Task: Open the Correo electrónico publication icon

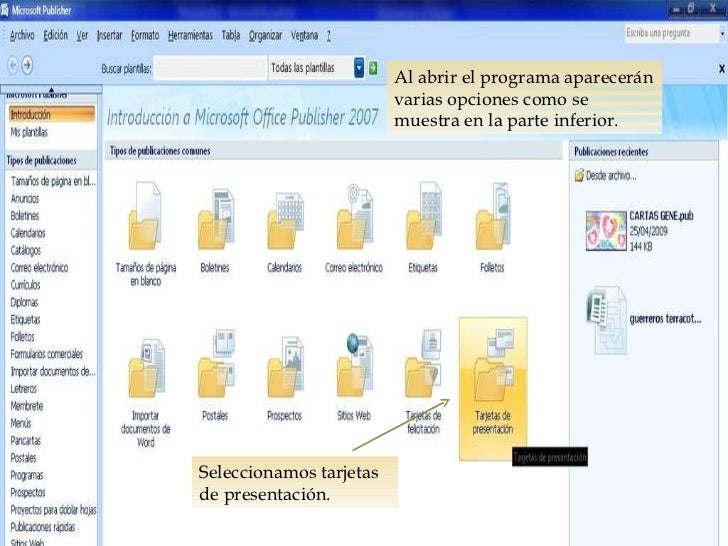Action: (x=355, y=216)
